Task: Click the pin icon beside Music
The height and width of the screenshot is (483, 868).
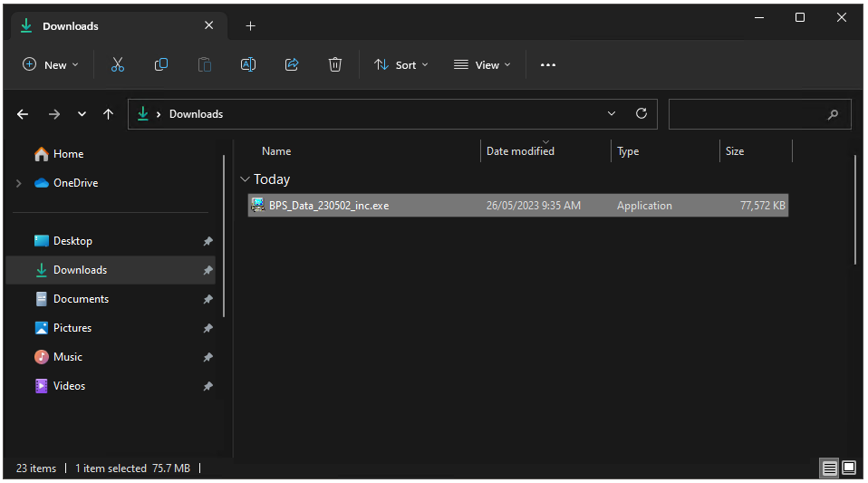Action: tap(207, 357)
